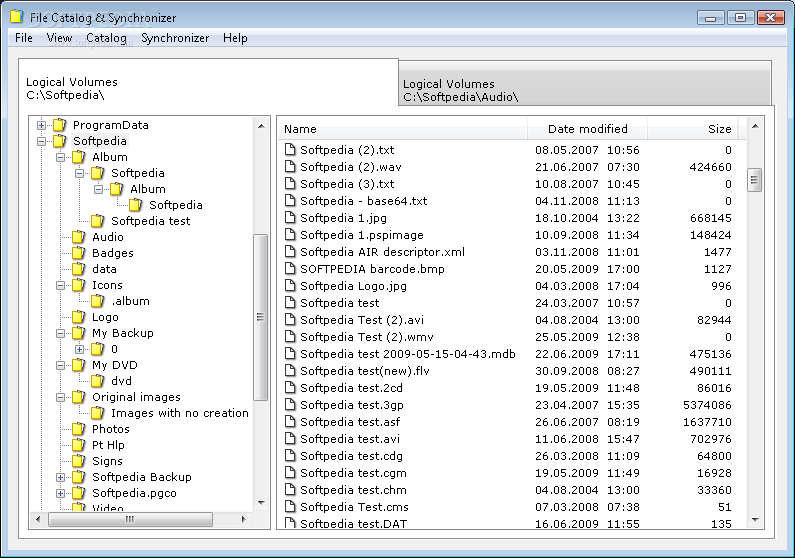Click the folder tree horizontal scrollbar thumb
The image size is (795, 558).
pos(130,519)
